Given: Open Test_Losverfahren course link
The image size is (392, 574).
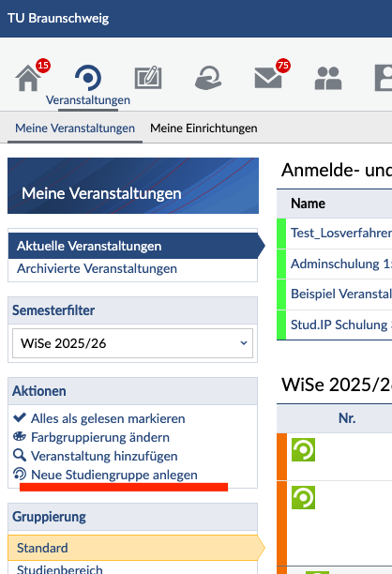Looking at the screenshot, I should [x=341, y=234].
